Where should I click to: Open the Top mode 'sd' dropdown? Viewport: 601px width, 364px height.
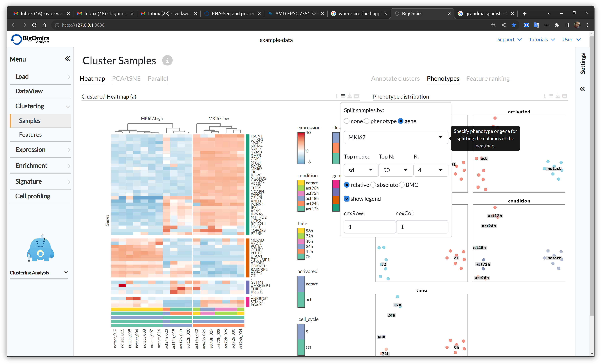point(361,170)
